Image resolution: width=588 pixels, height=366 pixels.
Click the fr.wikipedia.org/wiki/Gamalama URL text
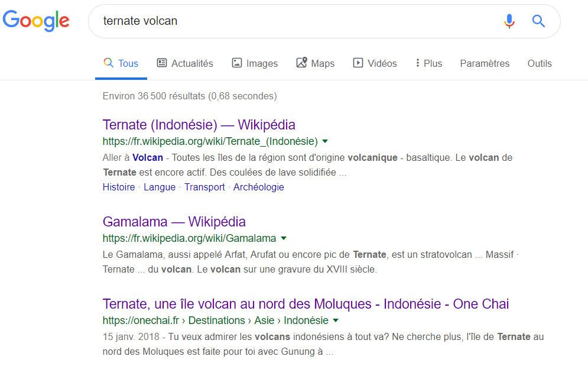point(189,238)
